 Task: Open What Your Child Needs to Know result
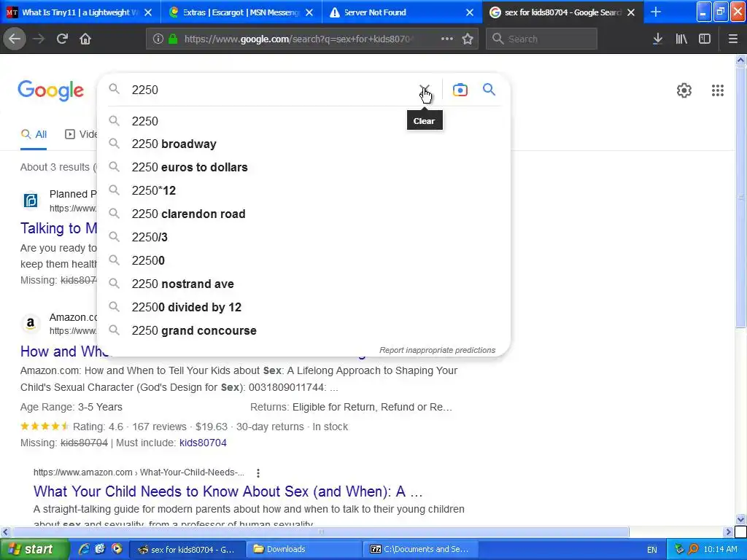228,491
